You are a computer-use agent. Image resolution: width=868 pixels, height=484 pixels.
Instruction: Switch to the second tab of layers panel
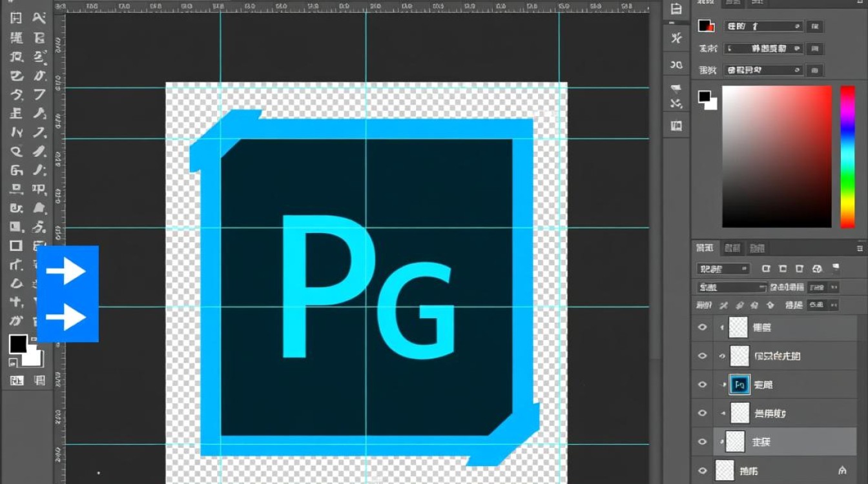pos(732,248)
